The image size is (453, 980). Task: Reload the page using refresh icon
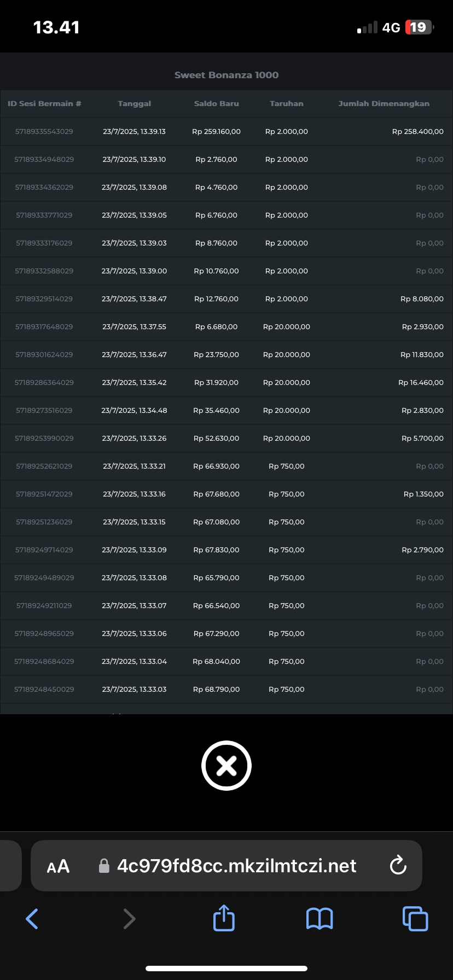pos(398,866)
